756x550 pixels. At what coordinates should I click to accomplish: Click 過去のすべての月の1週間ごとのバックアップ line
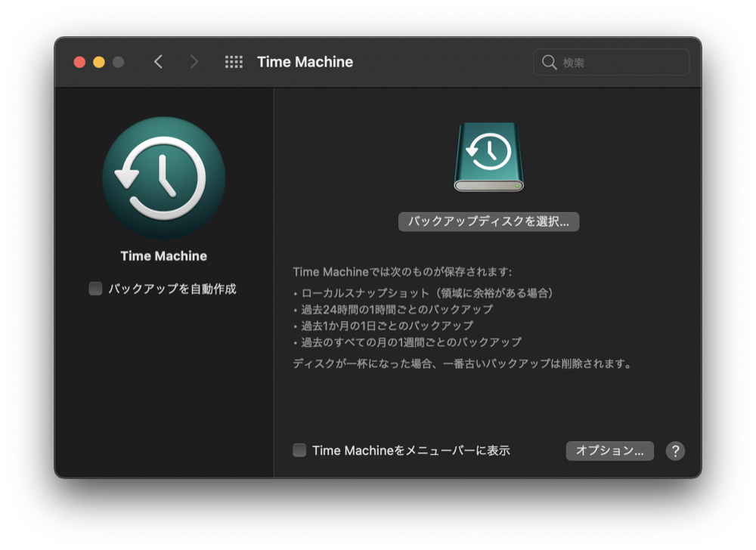(x=411, y=342)
